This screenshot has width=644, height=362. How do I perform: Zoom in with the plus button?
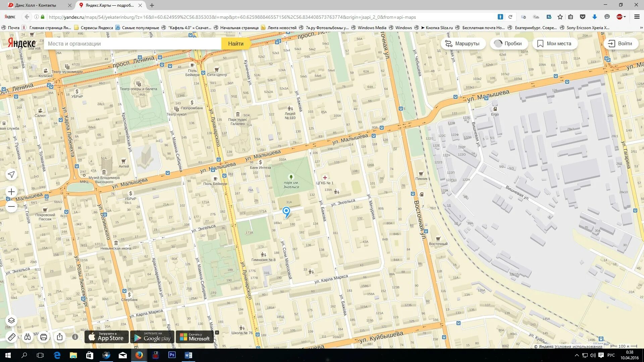pyautogui.click(x=11, y=192)
